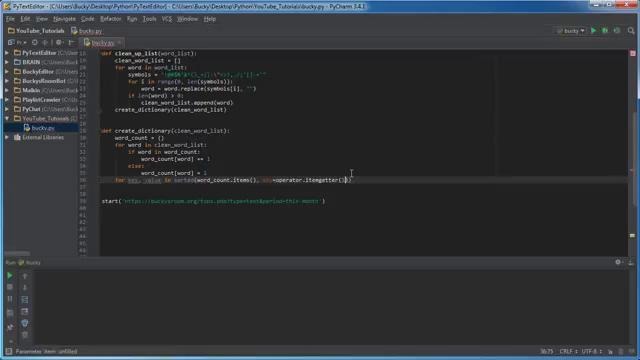Expand the PyTextEditor project folder

[7, 53]
